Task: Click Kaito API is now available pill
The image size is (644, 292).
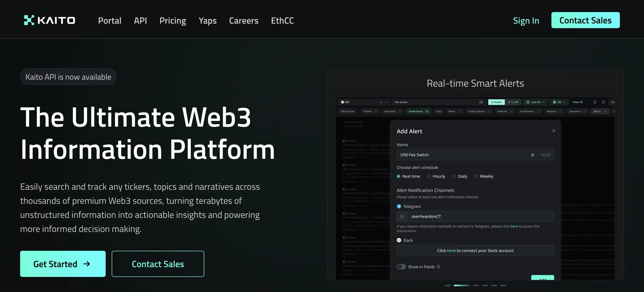Action: (68, 77)
